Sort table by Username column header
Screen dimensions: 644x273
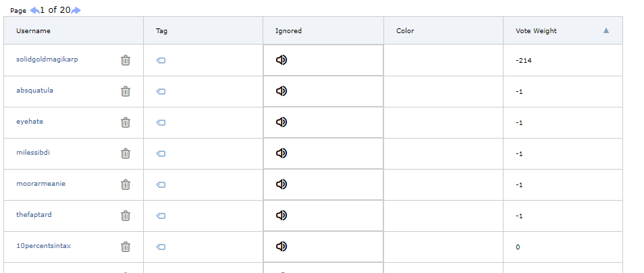[33, 31]
